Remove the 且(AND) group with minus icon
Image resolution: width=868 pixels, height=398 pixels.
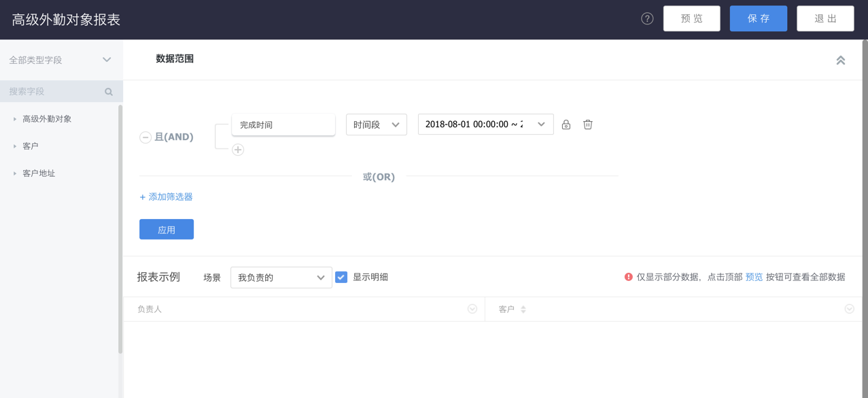point(145,137)
